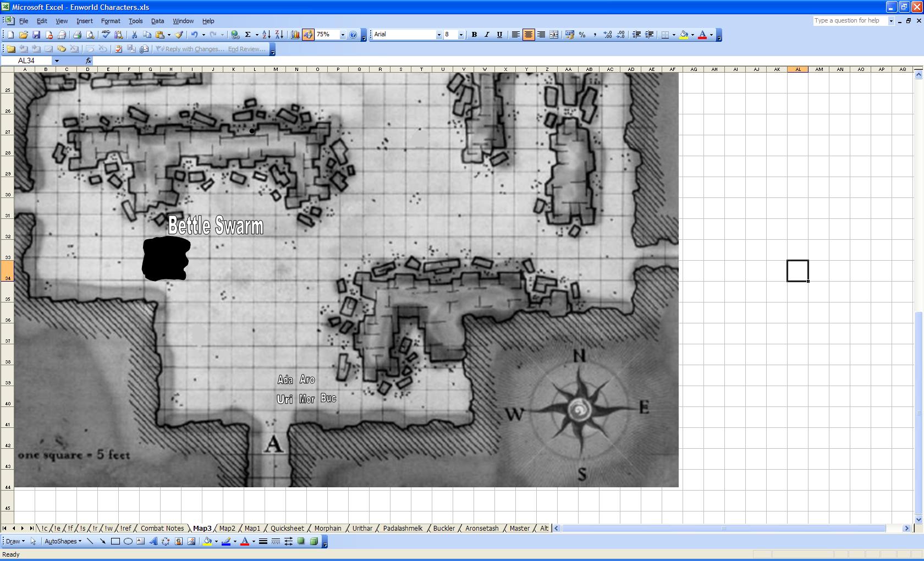This screenshot has width=924, height=561.
Task: Toggle the Drawing toolbar button
Action: click(x=308, y=35)
